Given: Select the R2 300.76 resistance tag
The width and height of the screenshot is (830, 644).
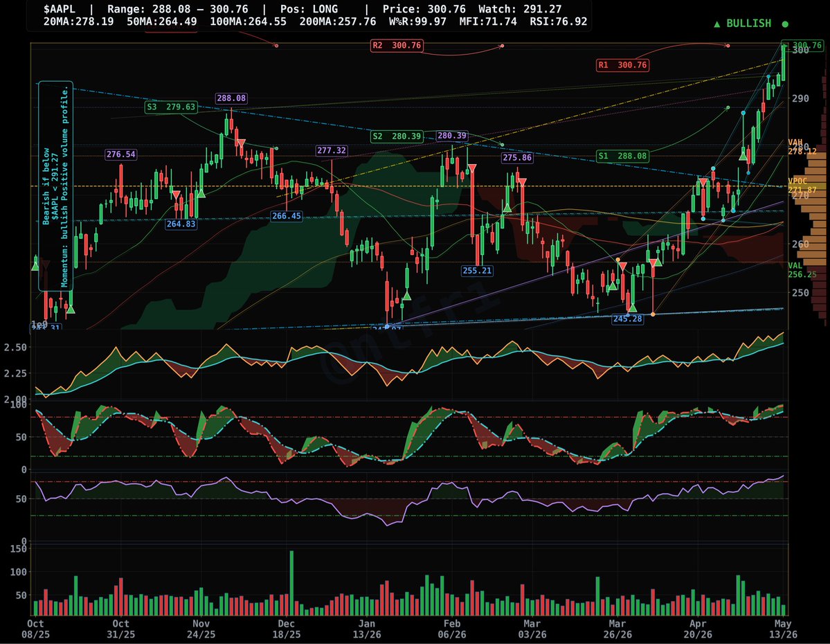Looking at the screenshot, I should point(397,46).
